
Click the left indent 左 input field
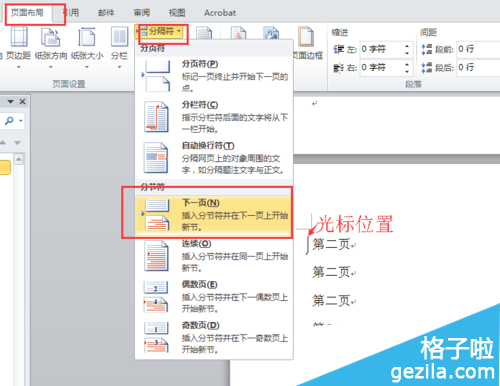coord(382,49)
